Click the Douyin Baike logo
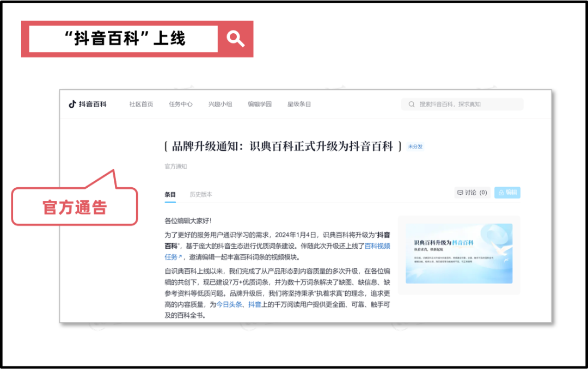Screen dimensions: 588x369 point(87,104)
